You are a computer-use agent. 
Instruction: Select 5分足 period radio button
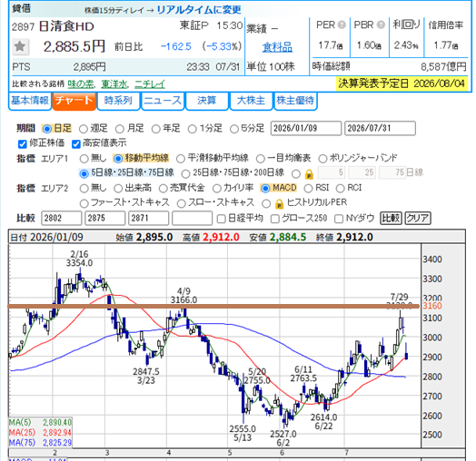[234, 129]
